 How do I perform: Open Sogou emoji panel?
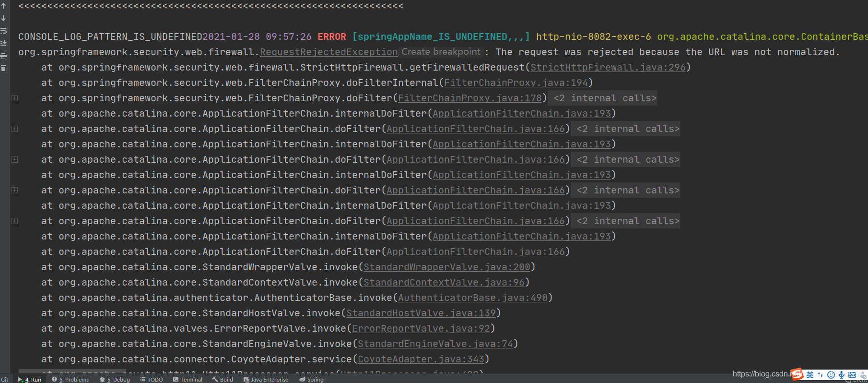tap(831, 375)
